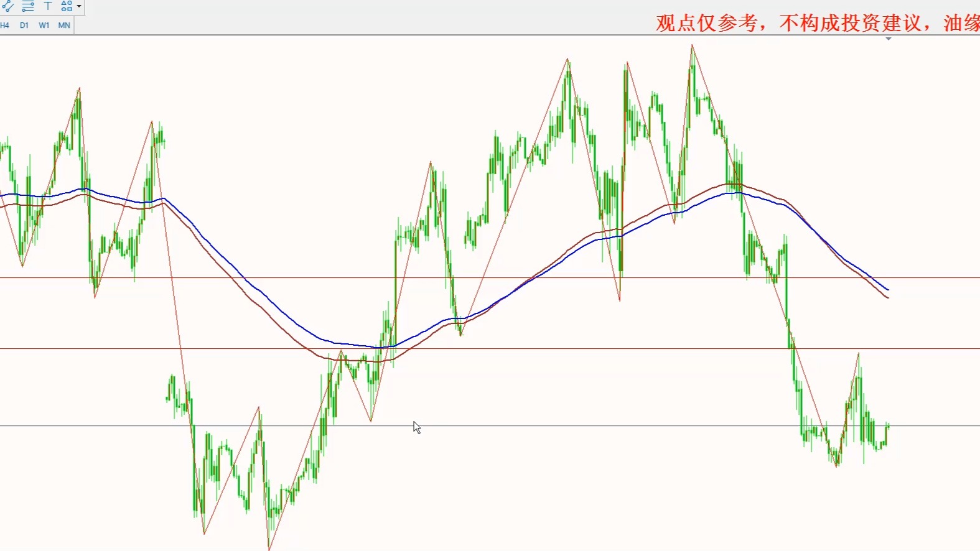980x551 pixels.
Task: Click the chart shift triangle marker
Action: tap(889, 39)
